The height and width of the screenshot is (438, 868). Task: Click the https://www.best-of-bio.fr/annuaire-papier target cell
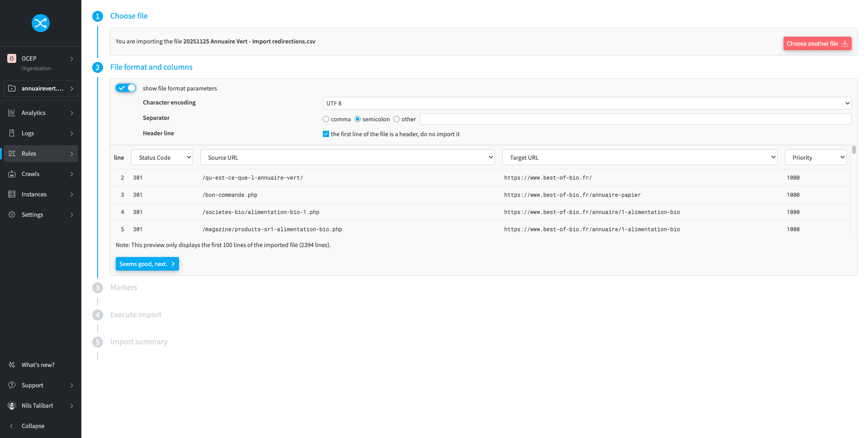click(572, 195)
